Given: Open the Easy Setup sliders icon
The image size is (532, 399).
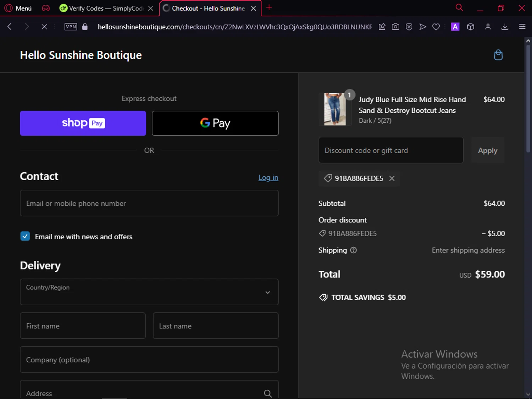Looking at the screenshot, I should coord(522,27).
